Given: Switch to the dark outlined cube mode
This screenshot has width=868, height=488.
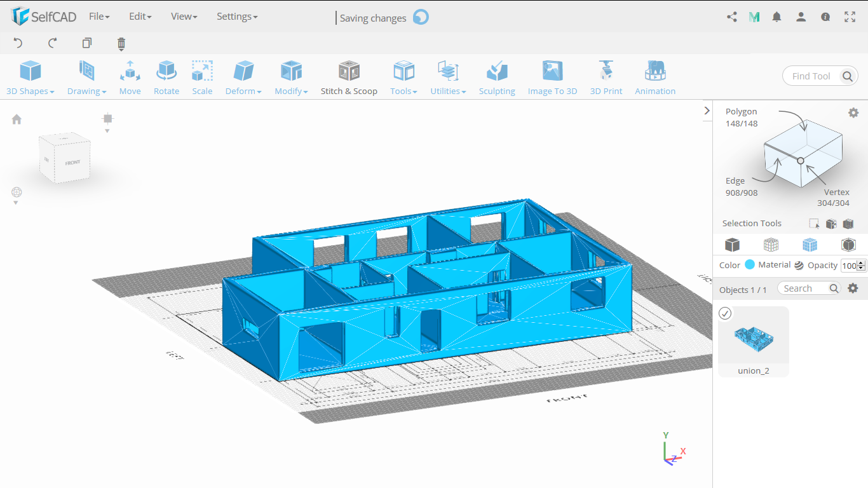Looking at the screenshot, I should tap(848, 245).
